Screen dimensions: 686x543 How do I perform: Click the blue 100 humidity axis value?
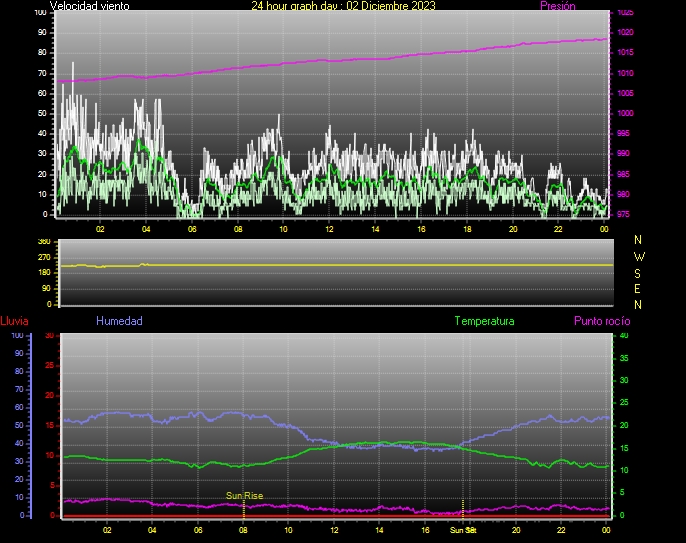click(x=17, y=336)
